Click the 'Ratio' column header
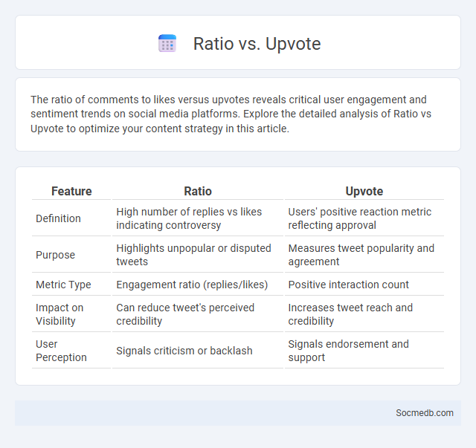 [198, 192]
